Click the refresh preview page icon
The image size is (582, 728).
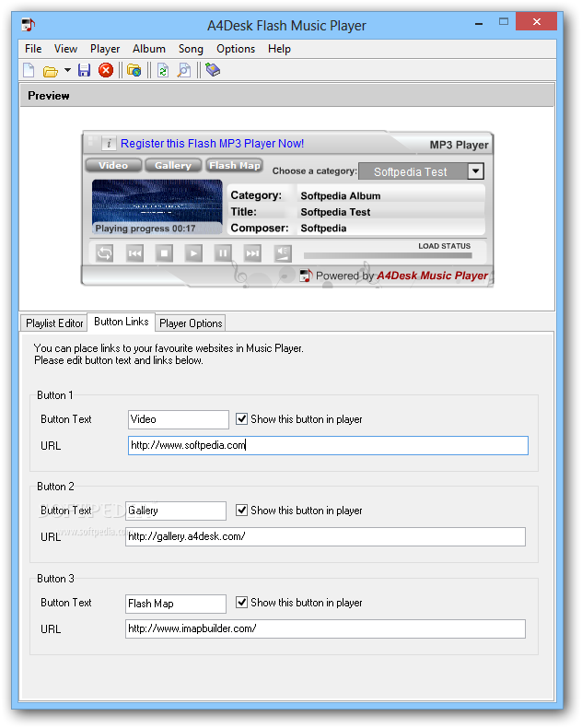[162, 70]
